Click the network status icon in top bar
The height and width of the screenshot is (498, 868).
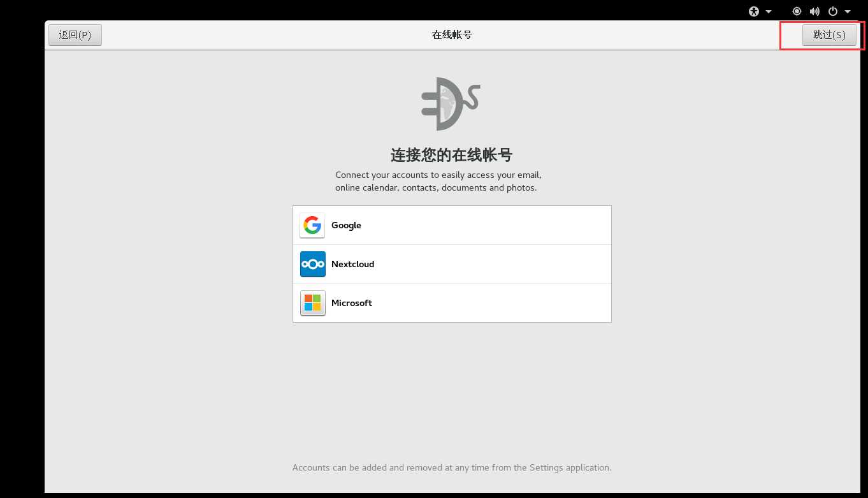797,11
